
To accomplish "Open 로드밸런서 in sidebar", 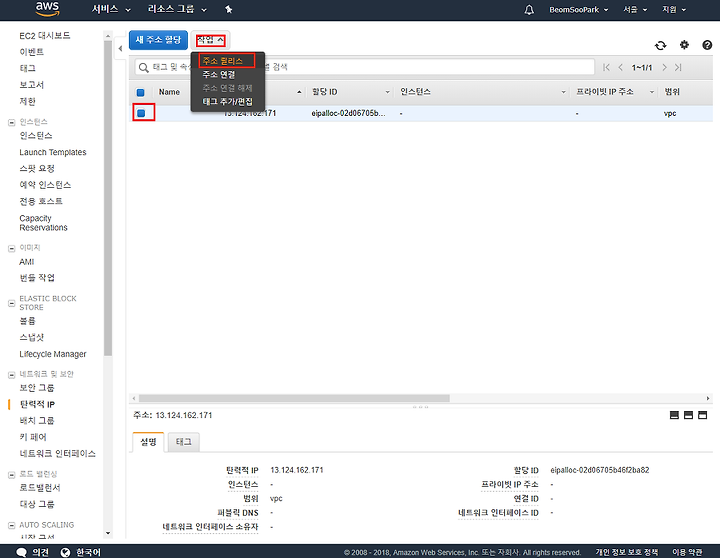I will pyautogui.click(x=39, y=488).
